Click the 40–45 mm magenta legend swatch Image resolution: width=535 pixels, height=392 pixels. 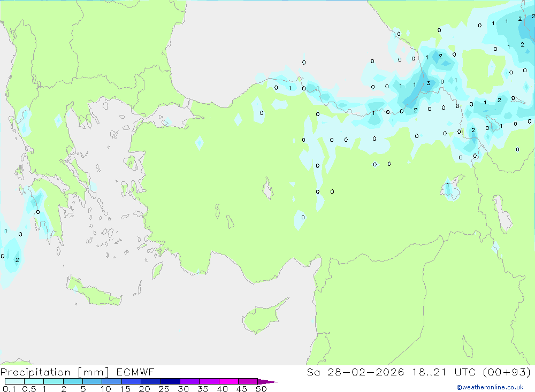[228, 381]
